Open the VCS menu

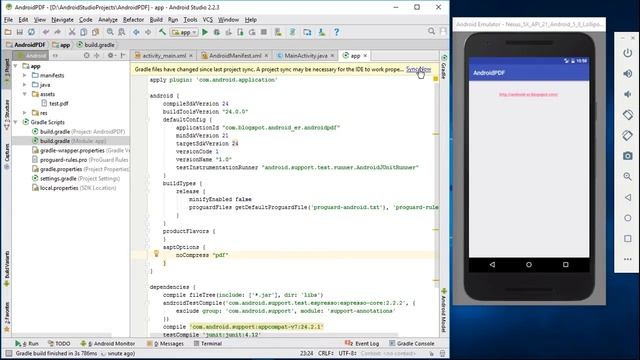point(208,20)
